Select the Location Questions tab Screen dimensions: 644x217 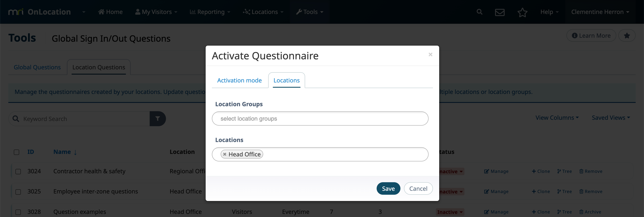99,67
